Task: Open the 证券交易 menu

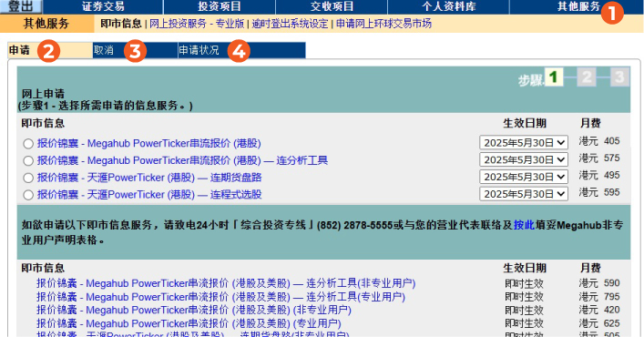Action: [x=103, y=6]
